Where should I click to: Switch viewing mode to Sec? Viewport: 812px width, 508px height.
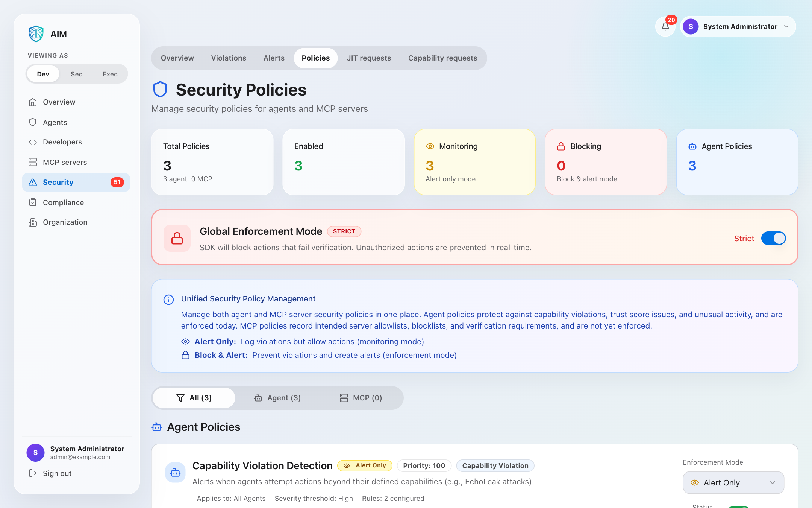click(x=77, y=74)
